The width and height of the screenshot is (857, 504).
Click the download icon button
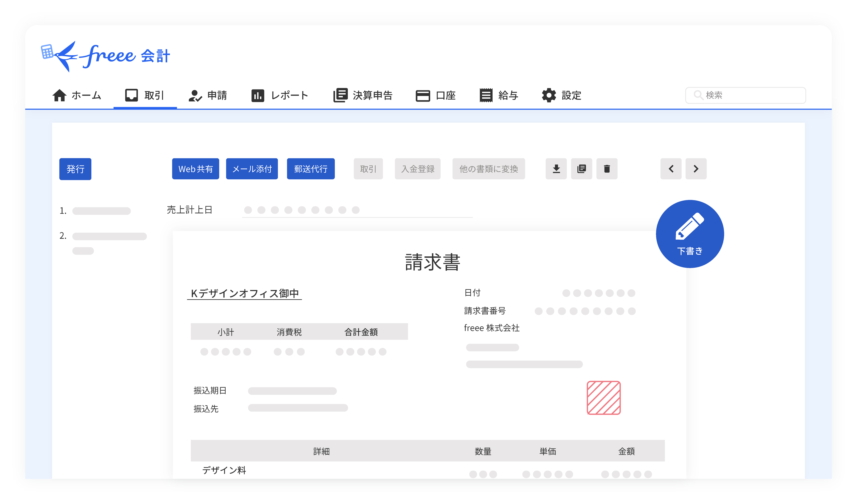click(556, 169)
